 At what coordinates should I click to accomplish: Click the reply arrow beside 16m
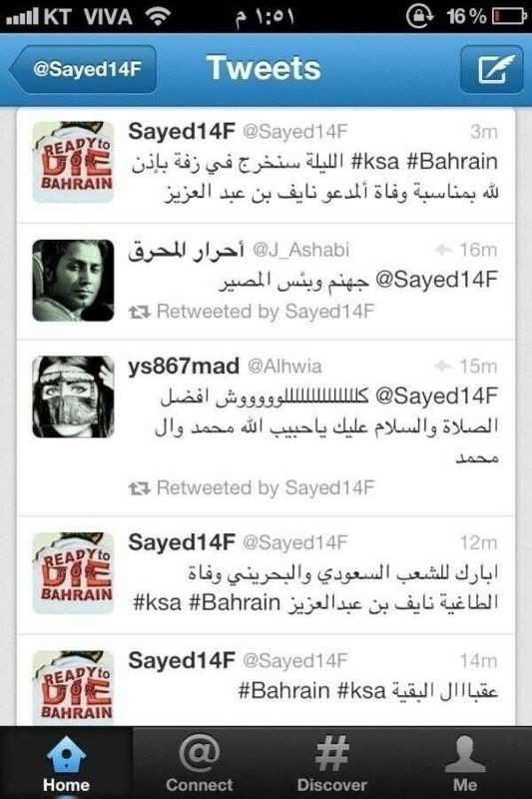tap(443, 250)
